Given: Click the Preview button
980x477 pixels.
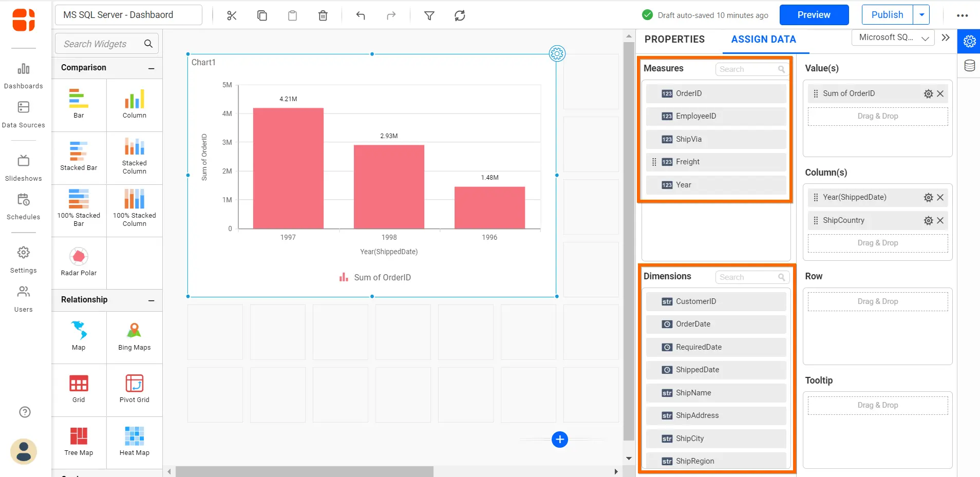Looking at the screenshot, I should tap(814, 15).
